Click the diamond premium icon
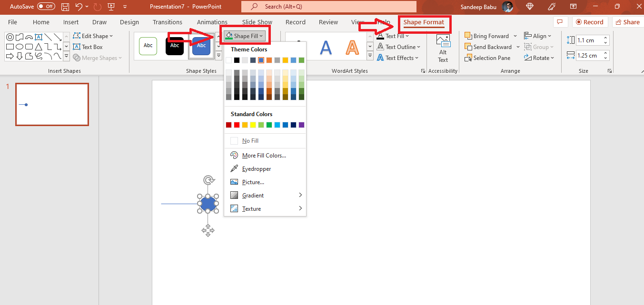Screen dimensions: 644x305 (x=530, y=7)
